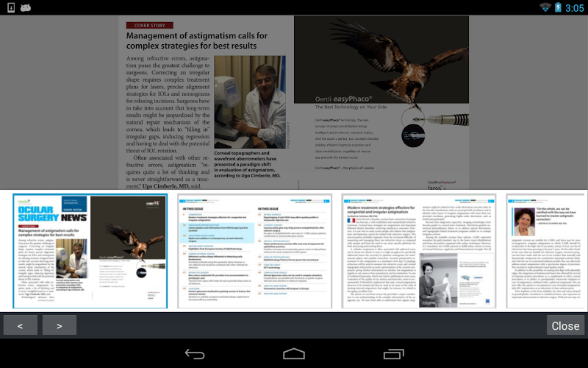The width and height of the screenshot is (588, 368).
Task: Tap the 'Oertli easyPhaco' ad title
Action: click(x=343, y=99)
